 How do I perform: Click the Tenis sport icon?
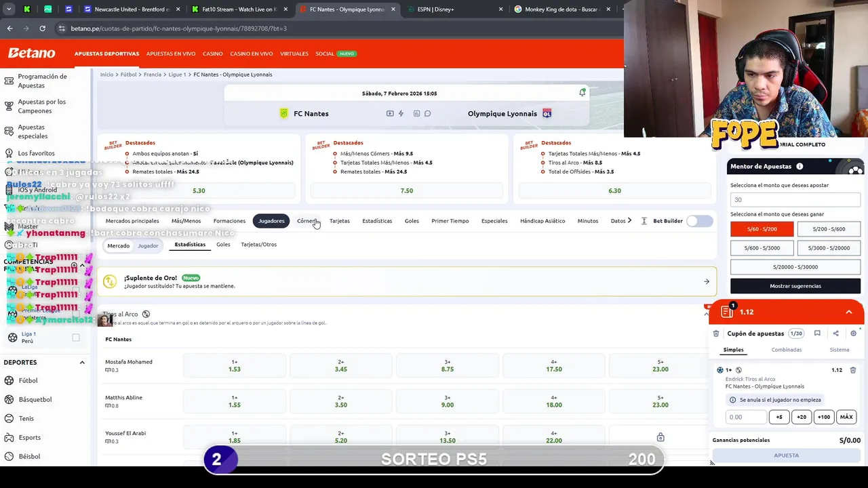(8, 418)
